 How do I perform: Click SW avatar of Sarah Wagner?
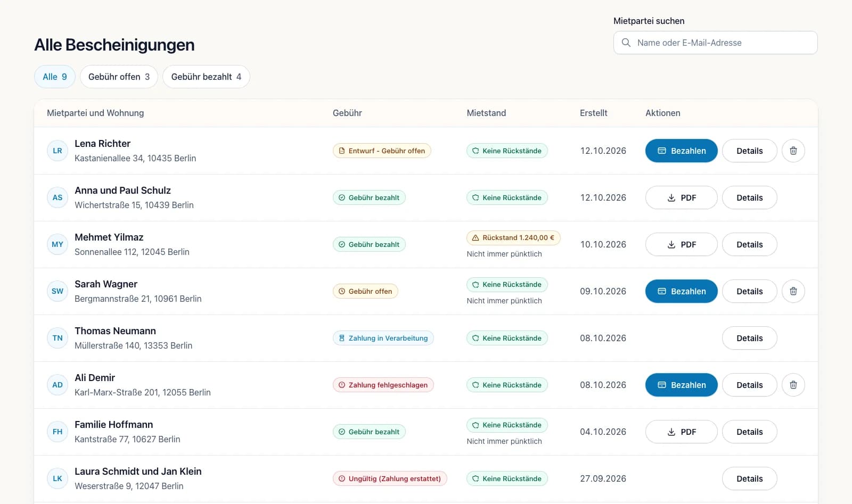click(x=58, y=291)
